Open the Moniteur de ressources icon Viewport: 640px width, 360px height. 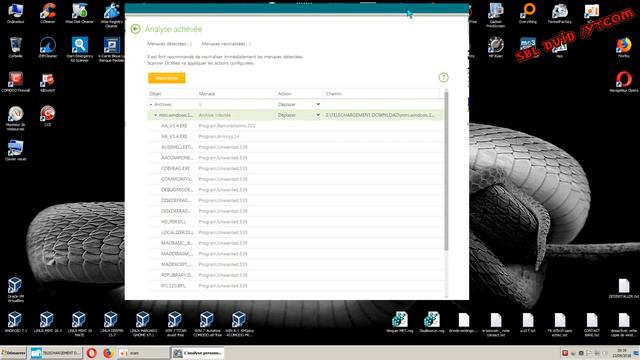[16, 118]
